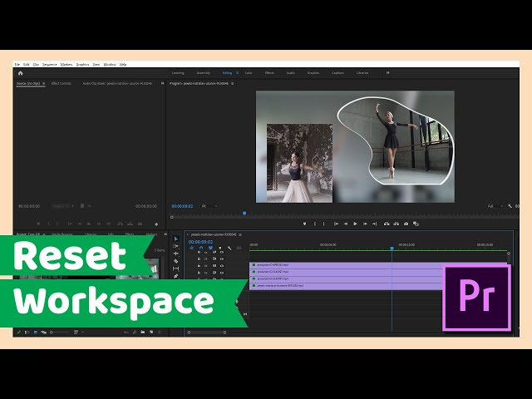Toggle Linked Selection in timeline
The height and width of the screenshot is (399, 532).
tap(210, 248)
